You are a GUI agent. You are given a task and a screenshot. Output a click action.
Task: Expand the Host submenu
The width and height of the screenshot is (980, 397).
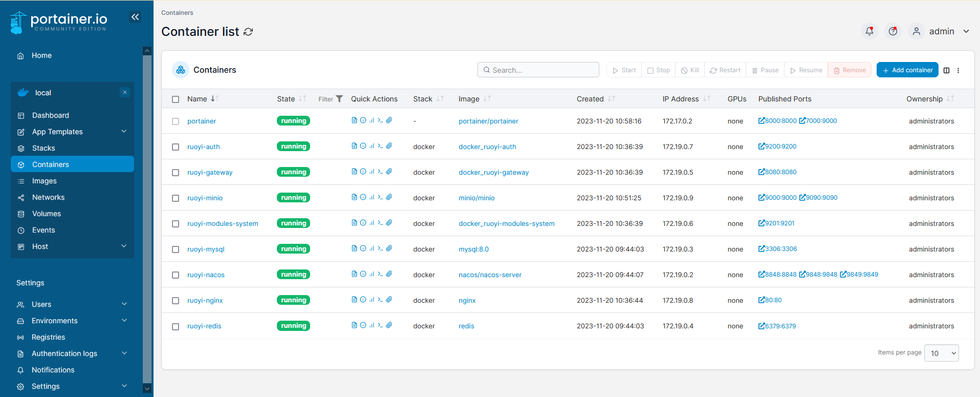click(x=124, y=246)
